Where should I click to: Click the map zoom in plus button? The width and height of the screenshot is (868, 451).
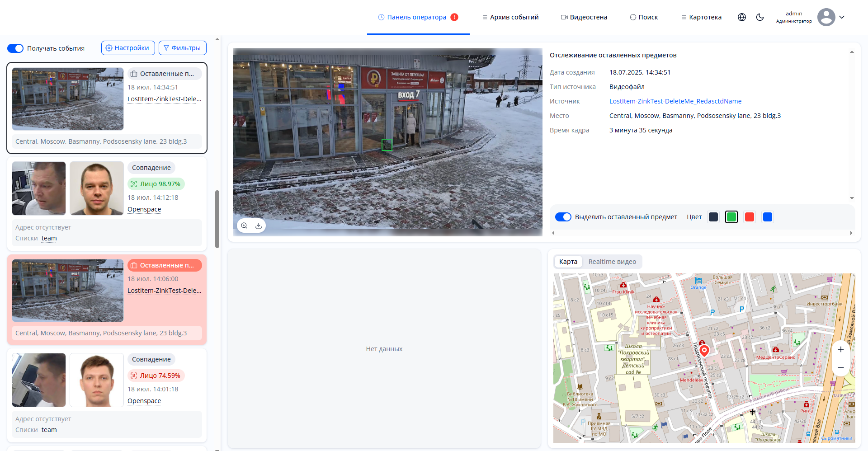[x=840, y=349]
